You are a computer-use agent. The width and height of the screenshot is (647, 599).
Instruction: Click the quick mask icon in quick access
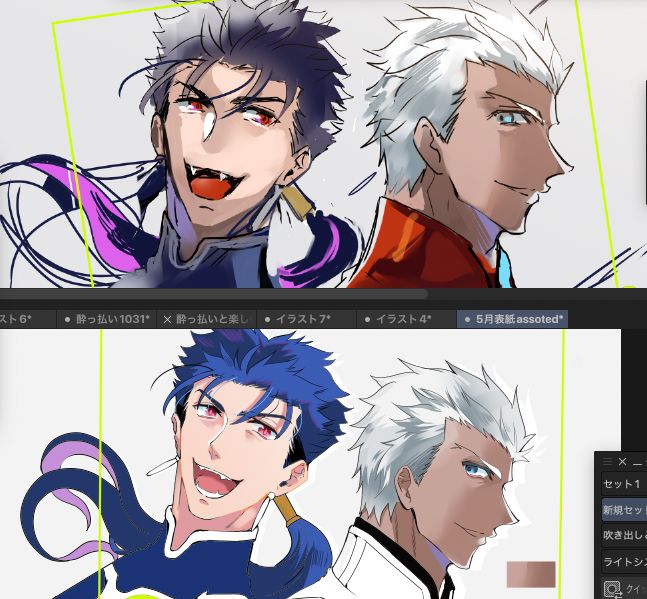pyautogui.click(x=612, y=589)
